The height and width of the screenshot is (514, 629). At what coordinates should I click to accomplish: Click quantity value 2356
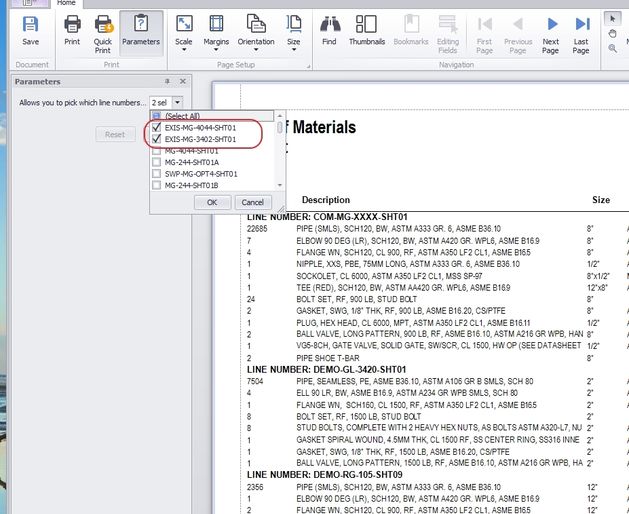pos(255,487)
